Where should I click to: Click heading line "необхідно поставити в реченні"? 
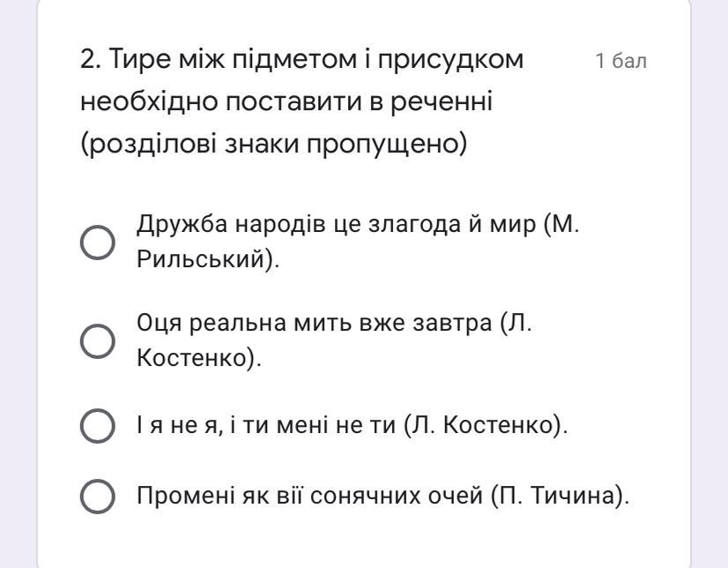[286, 101]
